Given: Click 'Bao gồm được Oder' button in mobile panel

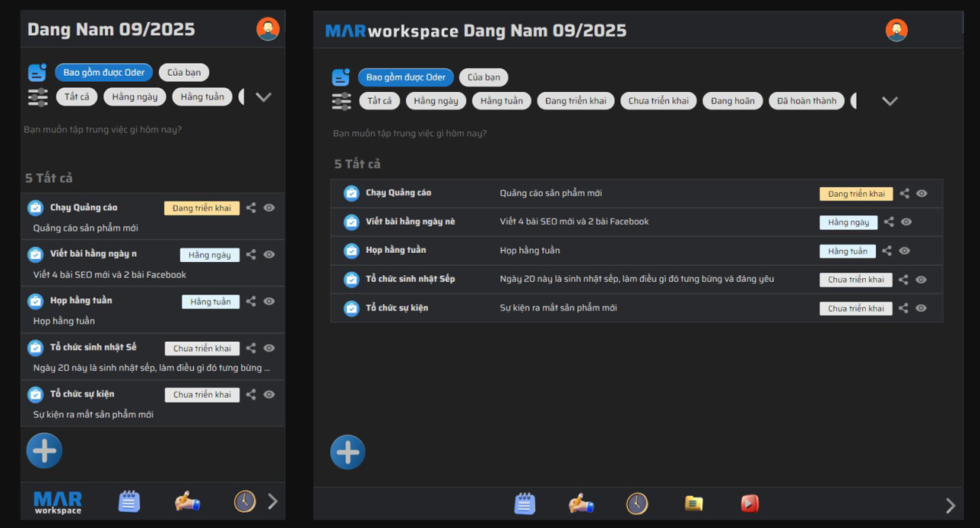Looking at the screenshot, I should click(104, 73).
